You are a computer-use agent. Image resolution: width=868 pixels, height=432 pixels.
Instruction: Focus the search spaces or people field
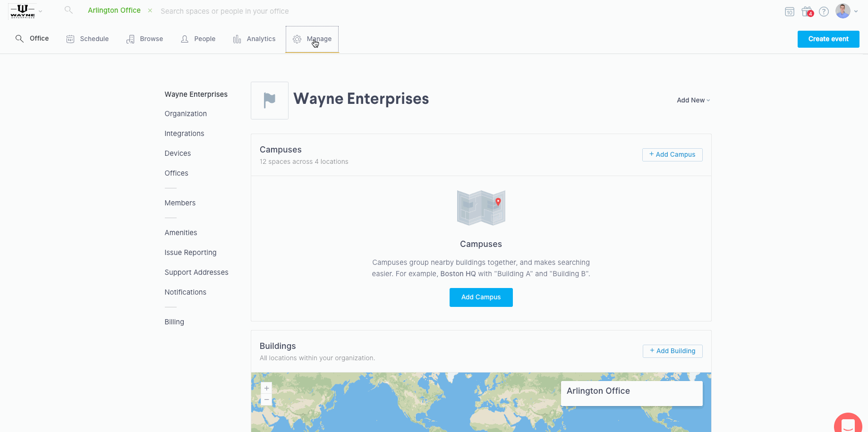coord(224,11)
